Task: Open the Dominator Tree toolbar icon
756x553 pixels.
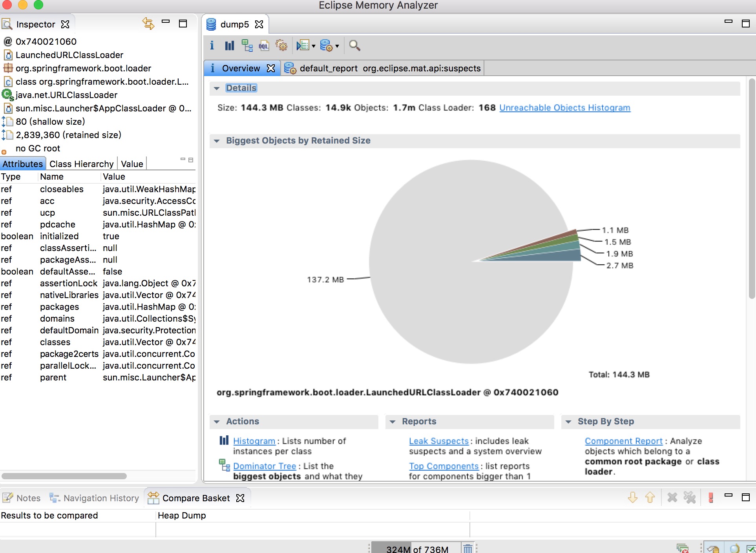Action: (247, 46)
